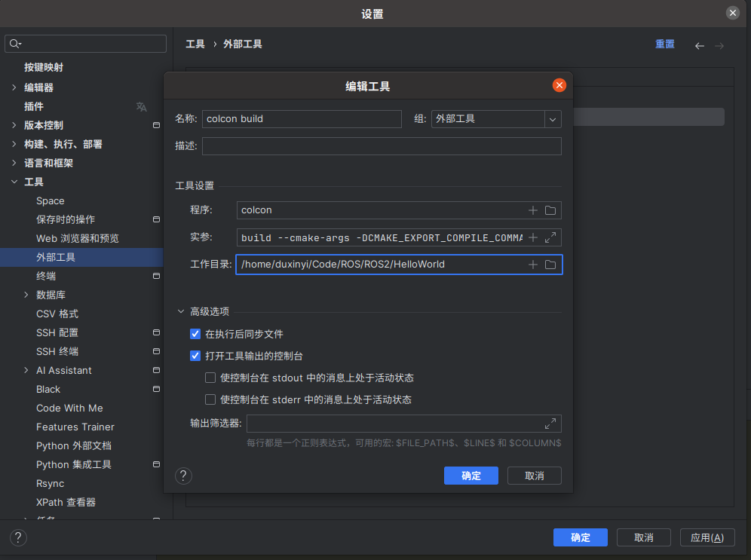
Task: Expand the 数据库 tree node
Action: point(26,295)
